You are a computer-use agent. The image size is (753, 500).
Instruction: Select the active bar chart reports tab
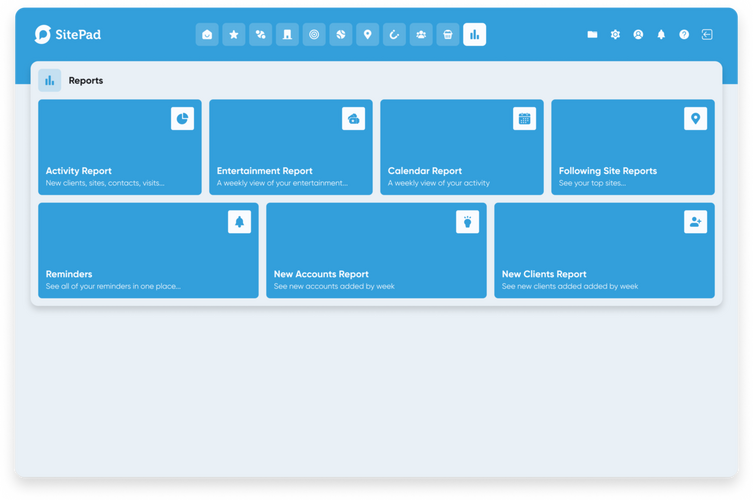(x=475, y=35)
